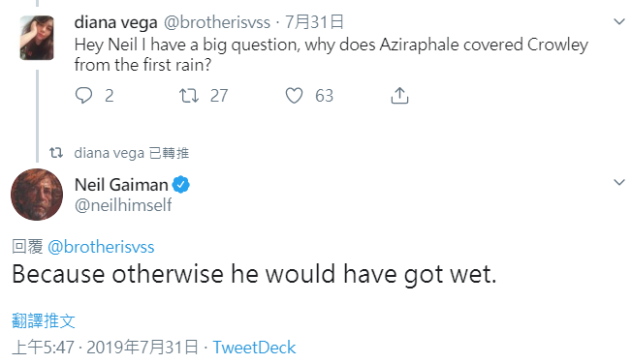Click the reply speech bubble icon
This screenshot has width=632, height=364.
point(83,96)
